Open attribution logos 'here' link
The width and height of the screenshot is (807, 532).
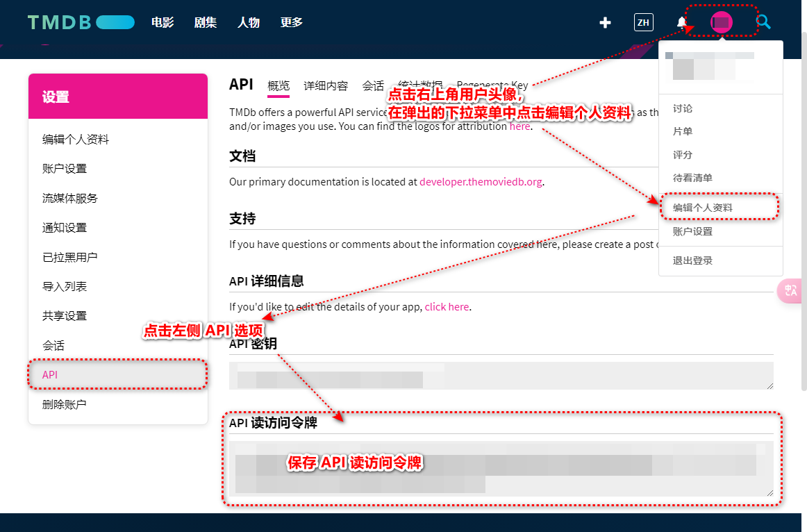[x=519, y=126]
